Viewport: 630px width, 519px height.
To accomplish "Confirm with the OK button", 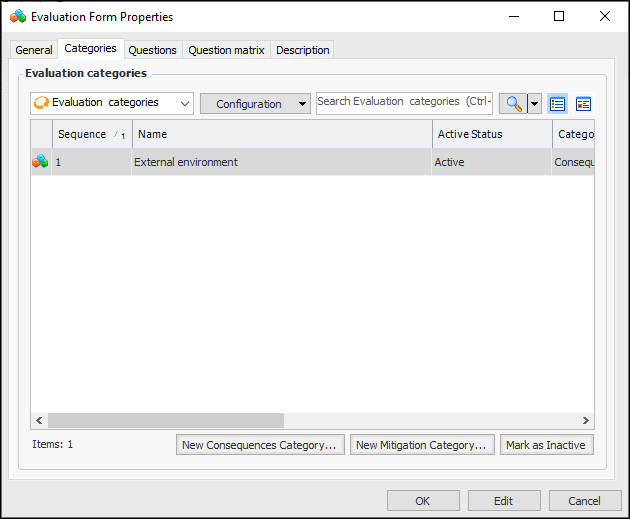I will (423, 501).
